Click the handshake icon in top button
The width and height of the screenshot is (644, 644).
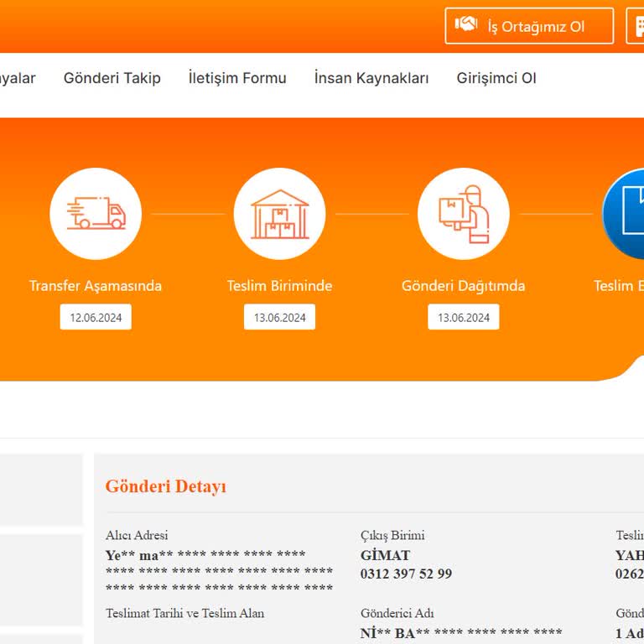[x=465, y=24]
